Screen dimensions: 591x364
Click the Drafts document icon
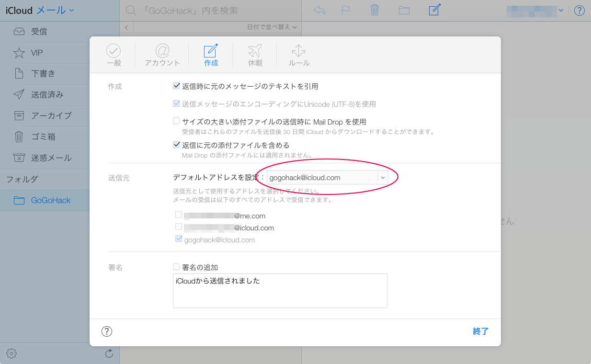click(19, 74)
